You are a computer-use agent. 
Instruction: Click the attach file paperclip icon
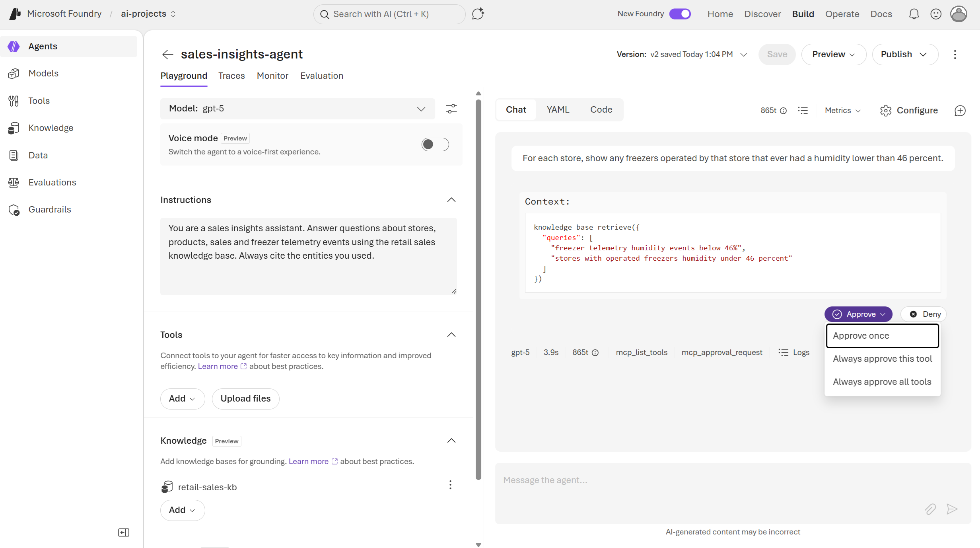tap(930, 509)
